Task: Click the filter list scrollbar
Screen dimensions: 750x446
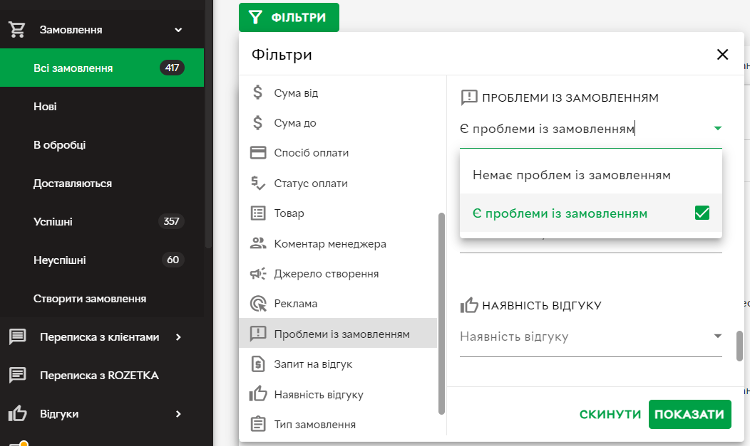Action: [x=441, y=313]
